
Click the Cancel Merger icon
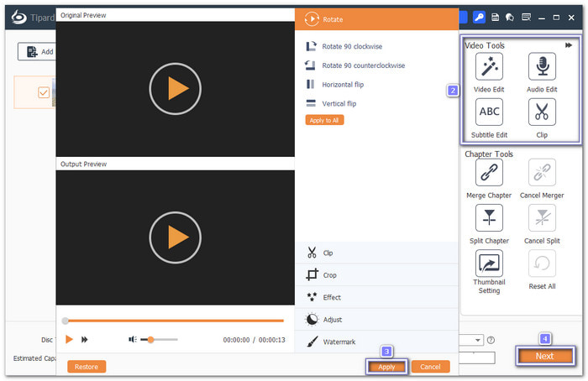(542, 172)
